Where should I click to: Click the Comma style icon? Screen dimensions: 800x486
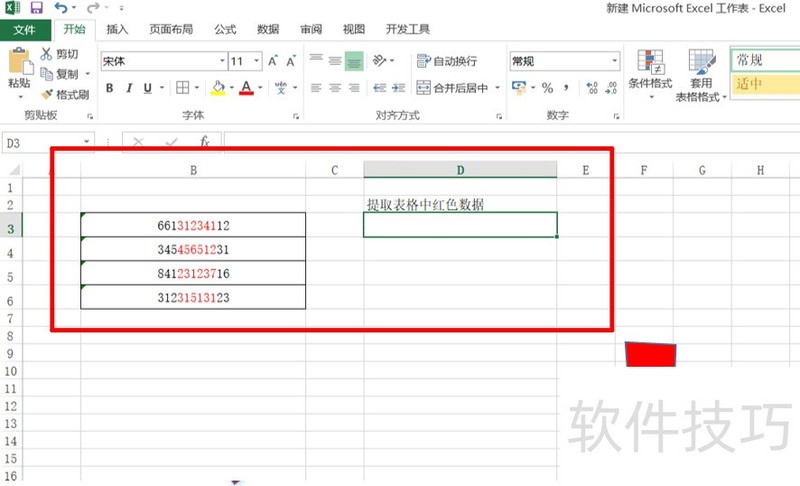[x=566, y=88]
